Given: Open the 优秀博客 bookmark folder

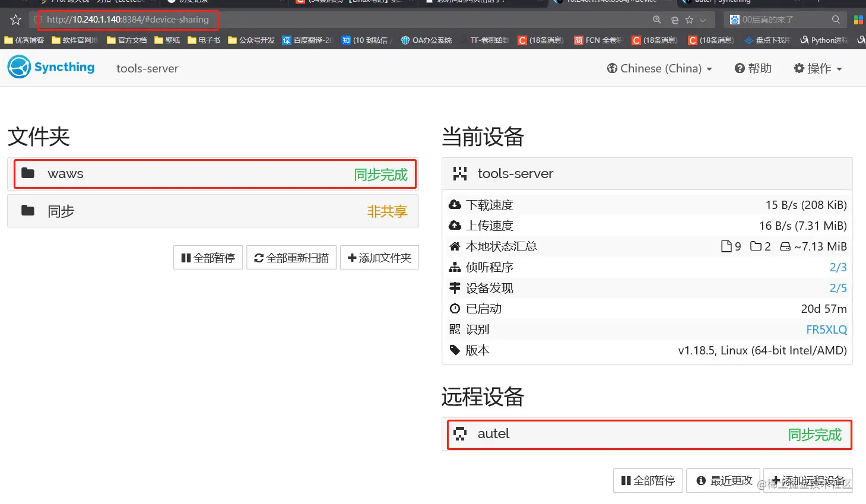Looking at the screenshot, I should tap(24, 40).
